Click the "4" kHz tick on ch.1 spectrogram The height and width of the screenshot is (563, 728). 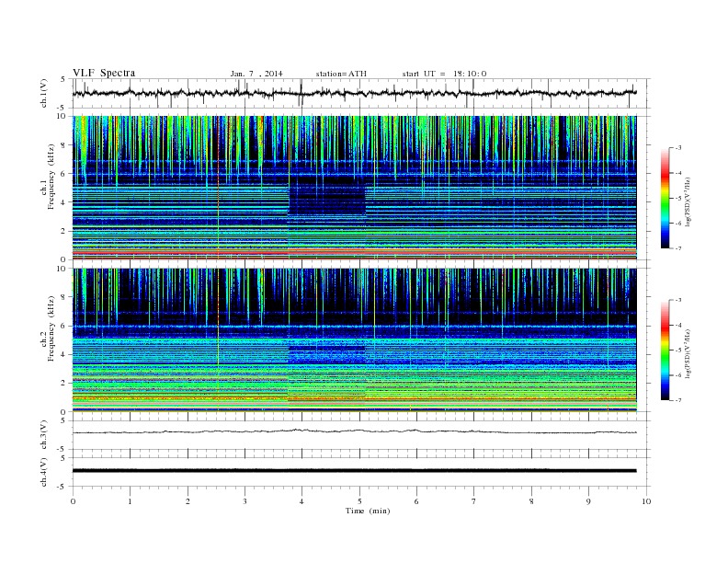point(63,202)
